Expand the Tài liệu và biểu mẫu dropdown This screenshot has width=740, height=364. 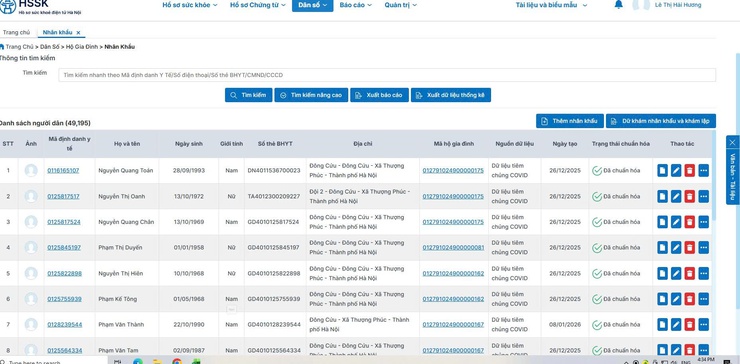click(551, 5)
